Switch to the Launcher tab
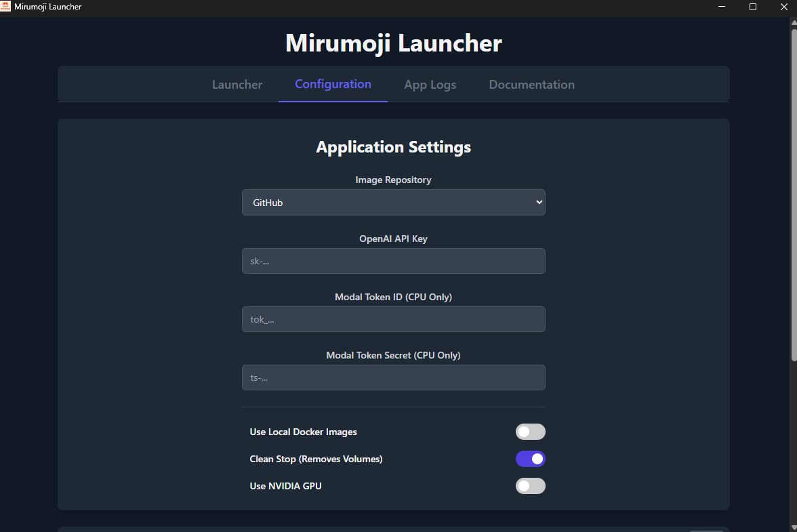Screen dimensions: 797x532 click(x=237, y=84)
